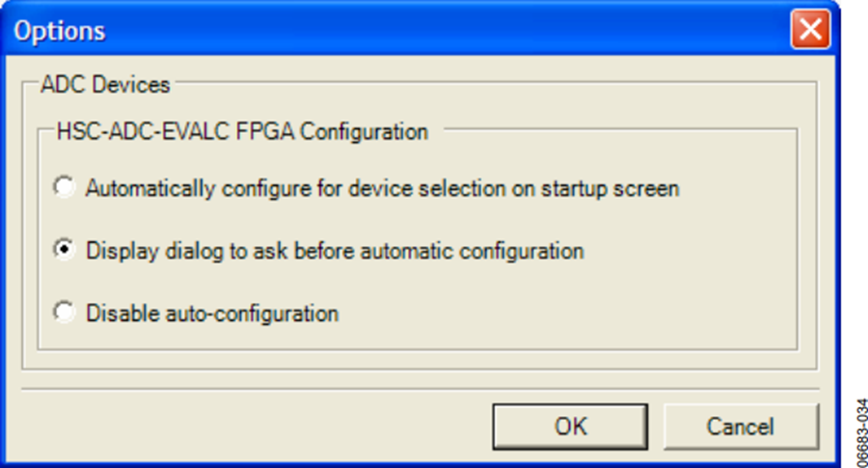Click the 'Display dialog to ask before automatic configuration' text

[x=335, y=252]
